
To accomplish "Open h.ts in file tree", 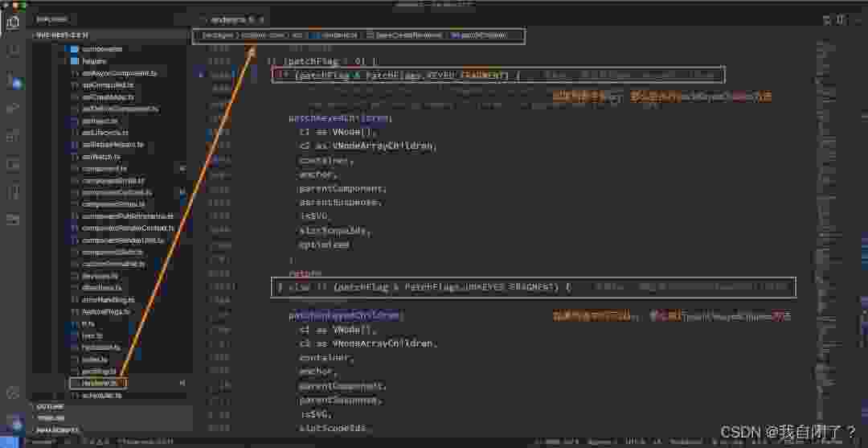I will point(88,324).
